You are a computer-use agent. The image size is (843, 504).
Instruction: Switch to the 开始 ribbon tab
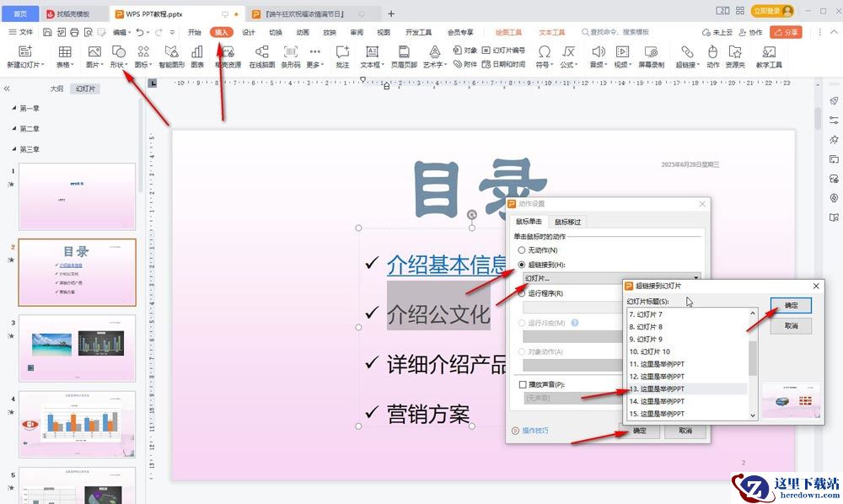point(194,32)
